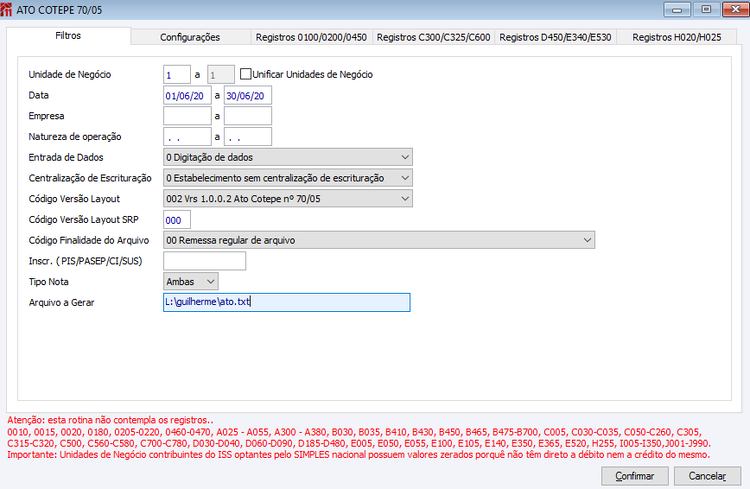750x489 pixels.
Task: Click the Cancelar button
Action: (x=707, y=476)
